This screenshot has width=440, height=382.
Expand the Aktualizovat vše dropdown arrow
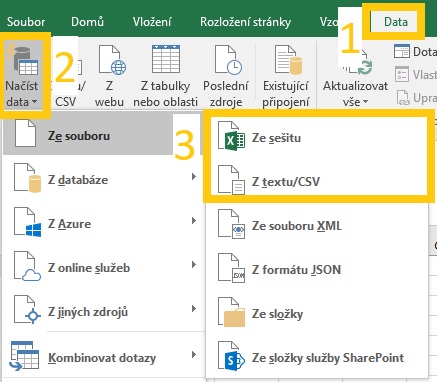pos(365,102)
